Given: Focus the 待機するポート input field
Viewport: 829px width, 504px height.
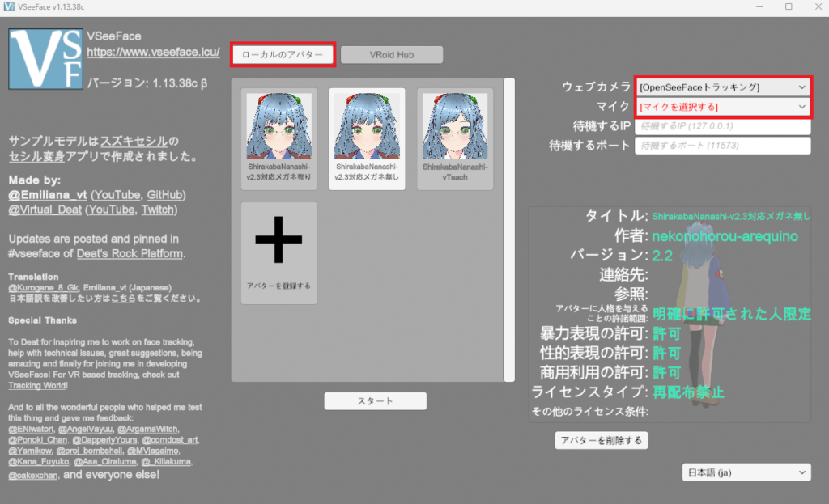Looking at the screenshot, I should pyautogui.click(x=723, y=146).
